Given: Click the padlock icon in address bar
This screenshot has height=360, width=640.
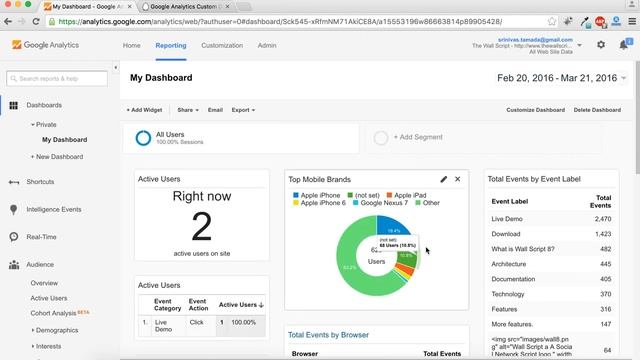Looking at the screenshot, I should coord(52,22).
